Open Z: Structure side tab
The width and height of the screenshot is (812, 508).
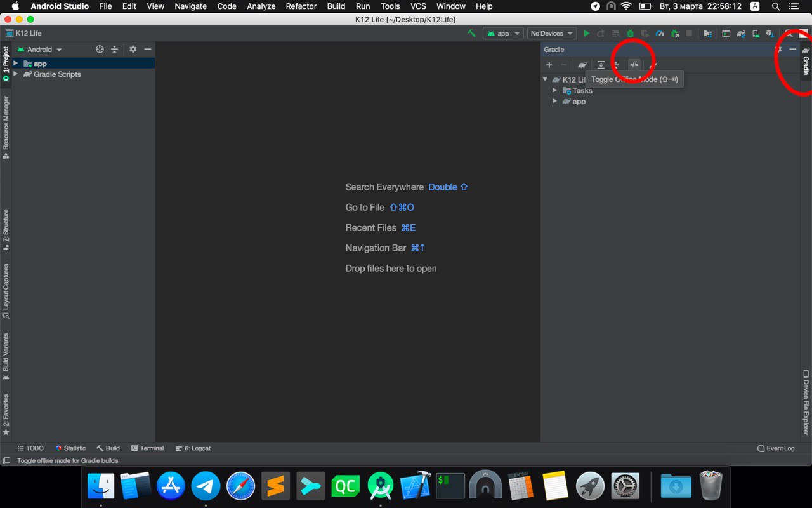click(x=6, y=230)
